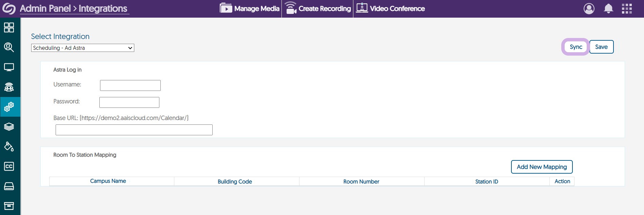Image resolution: width=644 pixels, height=215 pixels.
Task: Open Manage Media
Action: click(x=250, y=9)
